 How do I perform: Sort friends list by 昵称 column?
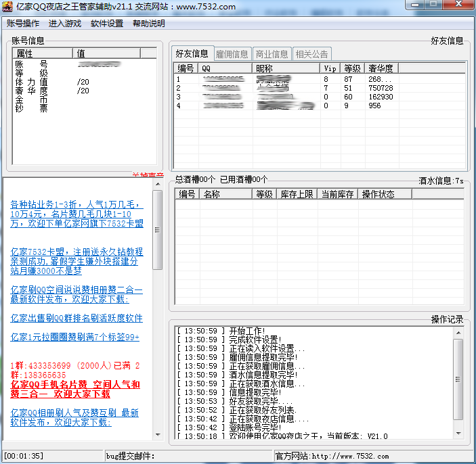click(x=286, y=68)
